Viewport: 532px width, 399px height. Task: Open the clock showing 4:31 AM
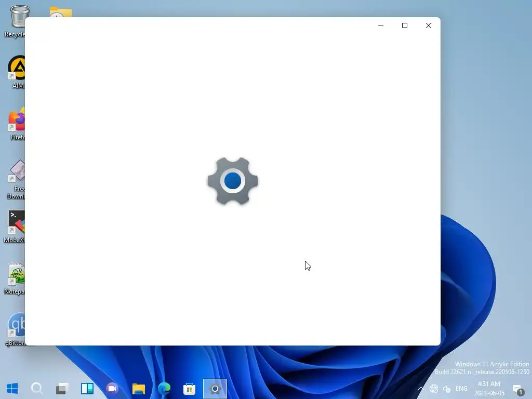(489, 389)
